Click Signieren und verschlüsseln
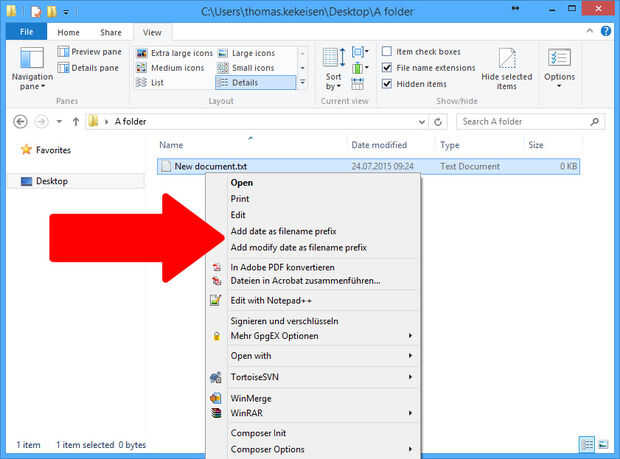This screenshot has width=620, height=459. [313, 321]
